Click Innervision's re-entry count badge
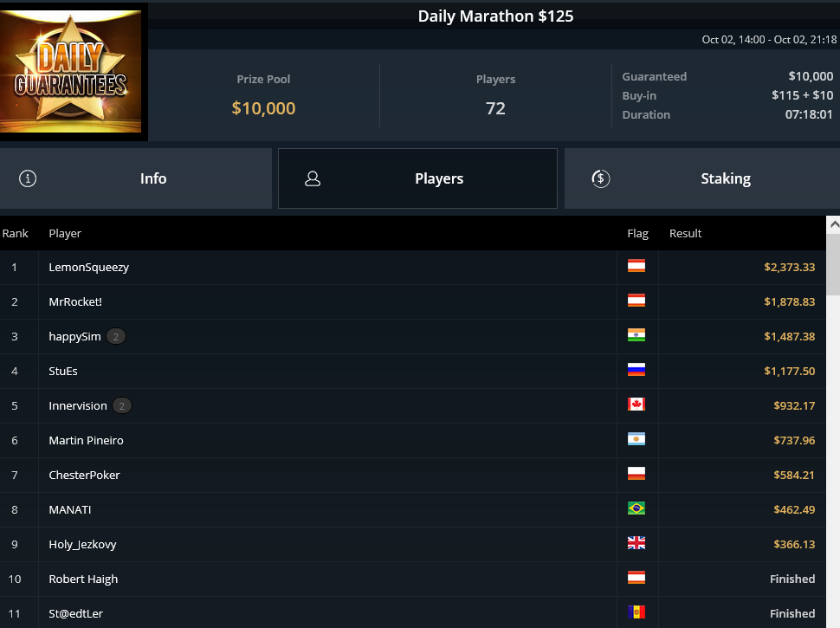The width and height of the screenshot is (840, 628). (122, 405)
